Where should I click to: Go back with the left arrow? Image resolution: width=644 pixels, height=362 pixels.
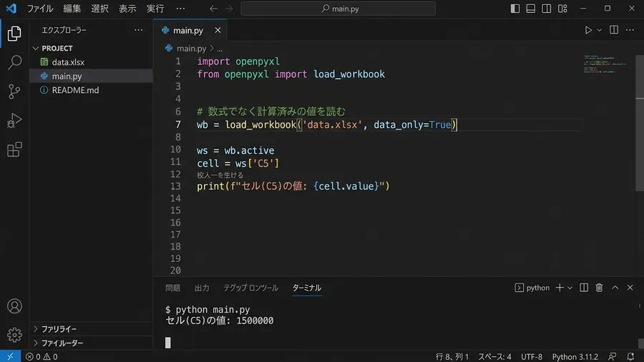click(213, 9)
